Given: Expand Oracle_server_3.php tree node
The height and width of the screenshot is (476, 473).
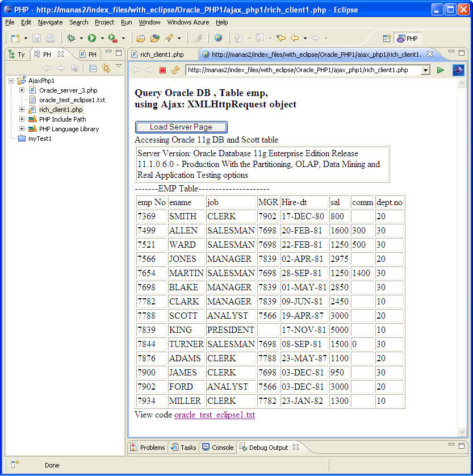Looking at the screenshot, I should (x=22, y=90).
